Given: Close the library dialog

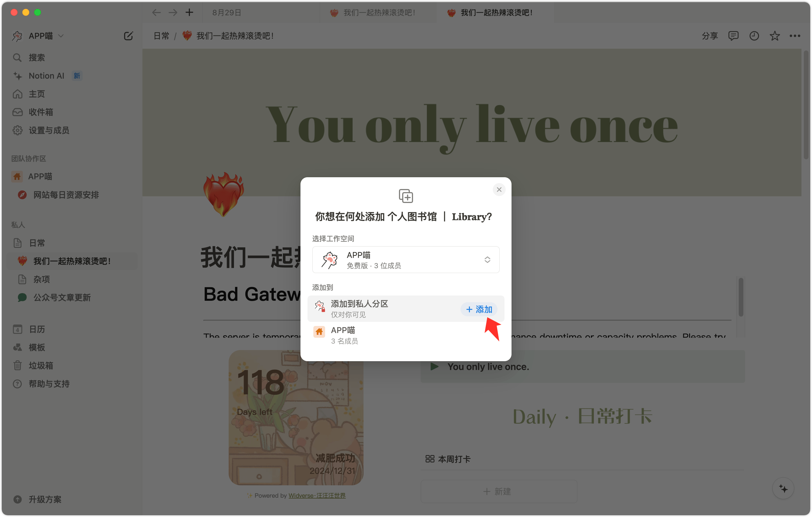Looking at the screenshot, I should pos(499,190).
